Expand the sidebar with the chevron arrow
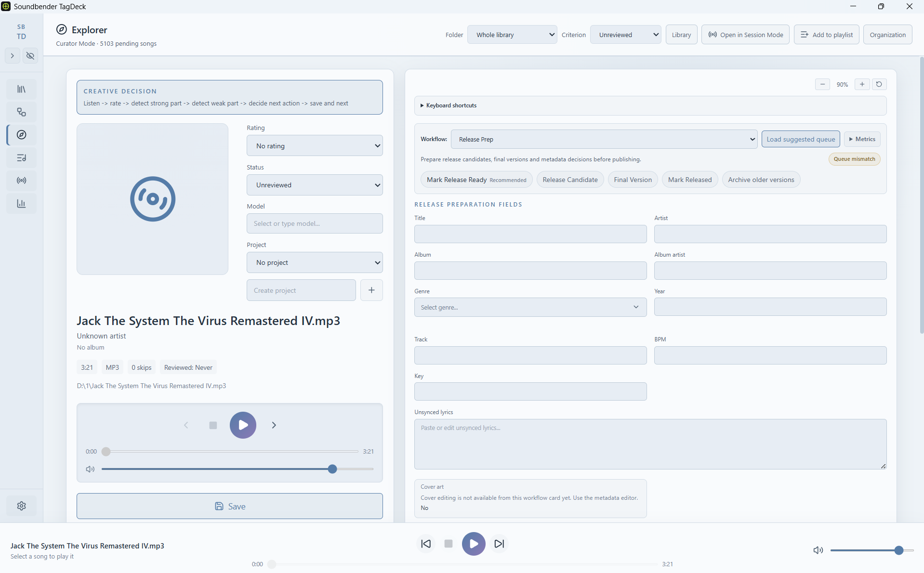This screenshot has width=924, height=573. [x=13, y=56]
